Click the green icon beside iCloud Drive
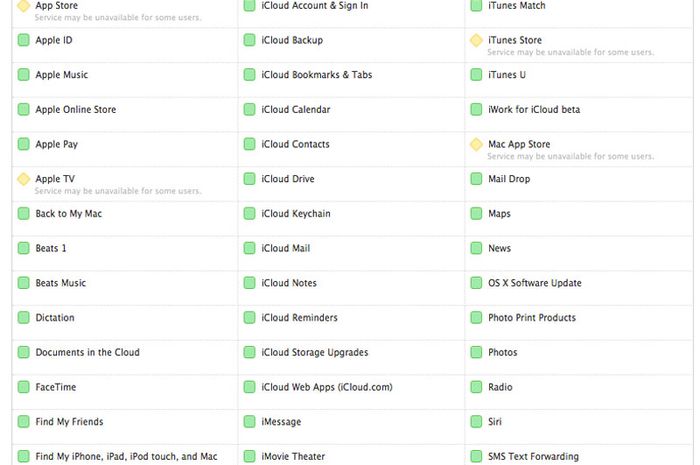The image size is (700, 465). (250, 179)
